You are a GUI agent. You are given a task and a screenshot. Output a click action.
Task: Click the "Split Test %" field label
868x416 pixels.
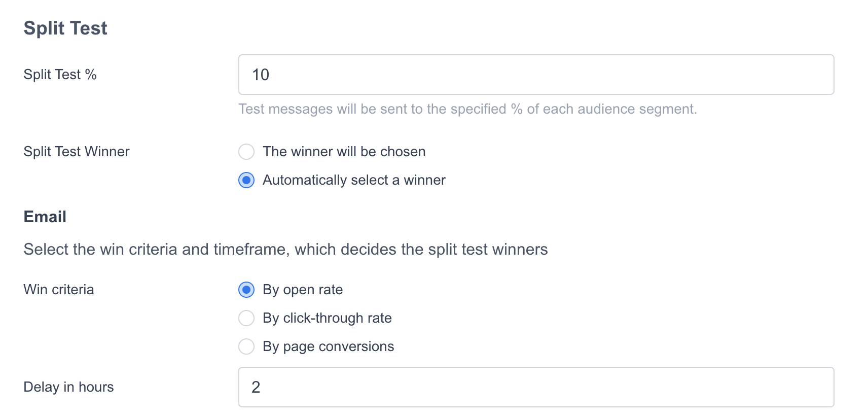click(x=60, y=75)
